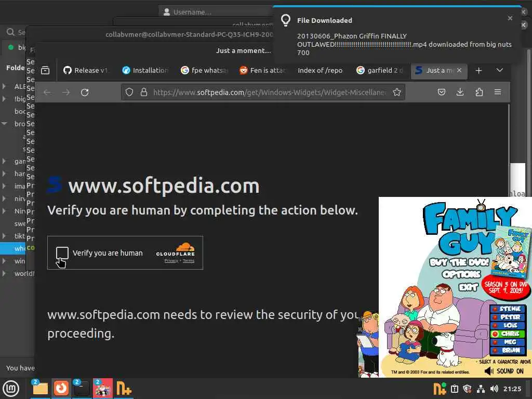Select the Peter character button

(x=508, y=317)
